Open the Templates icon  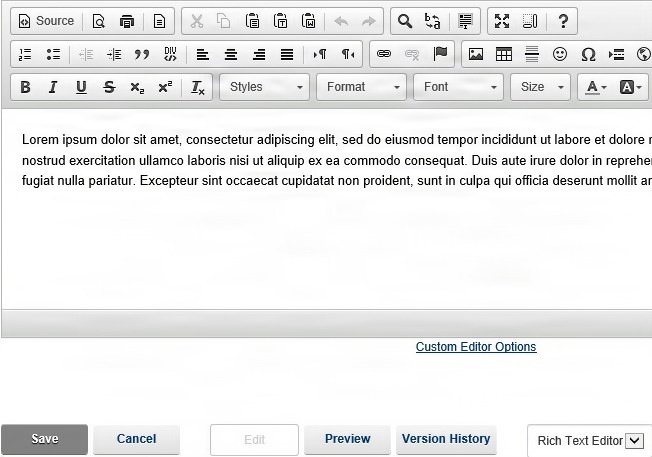159,21
